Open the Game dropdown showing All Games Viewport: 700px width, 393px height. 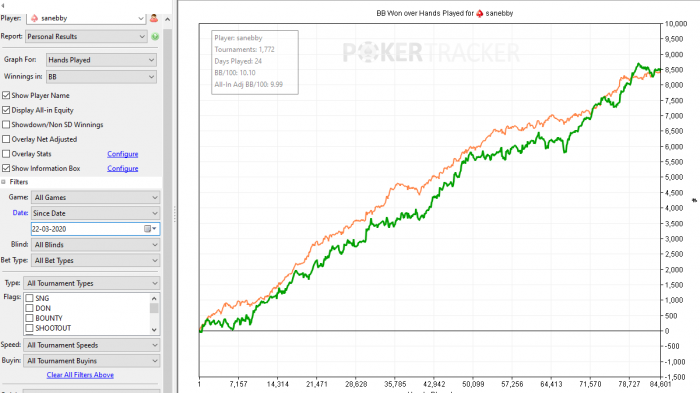96,197
